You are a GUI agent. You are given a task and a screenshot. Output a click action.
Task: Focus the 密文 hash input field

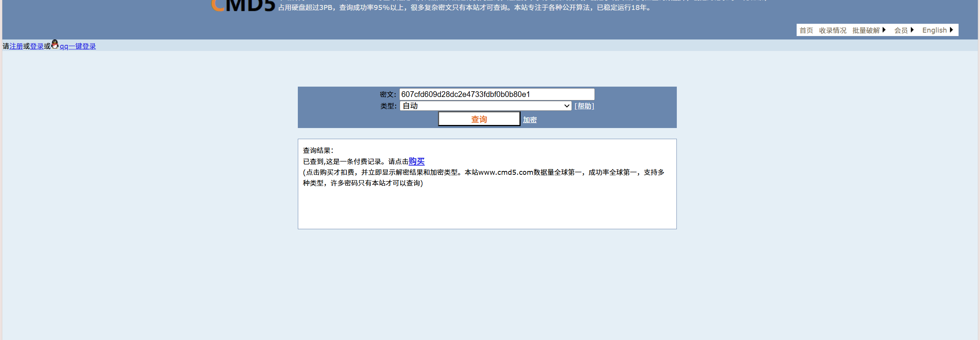497,94
